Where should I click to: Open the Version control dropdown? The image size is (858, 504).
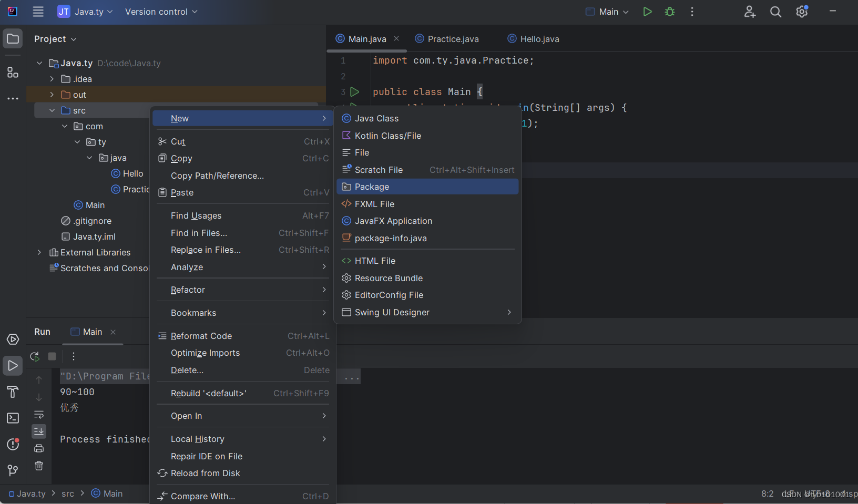coord(161,12)
